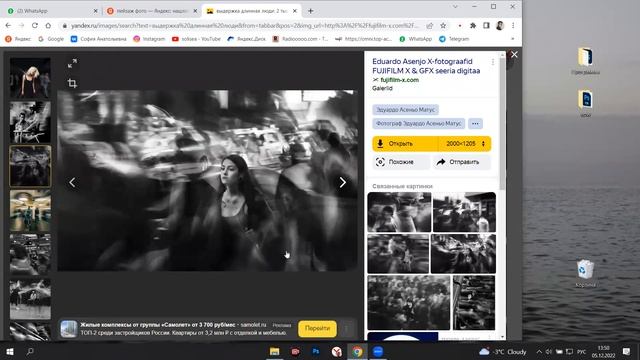This screenshot has height=360, width=640.
Task: Open the weather widget showing Cloudy
Action: click(502, 351)
